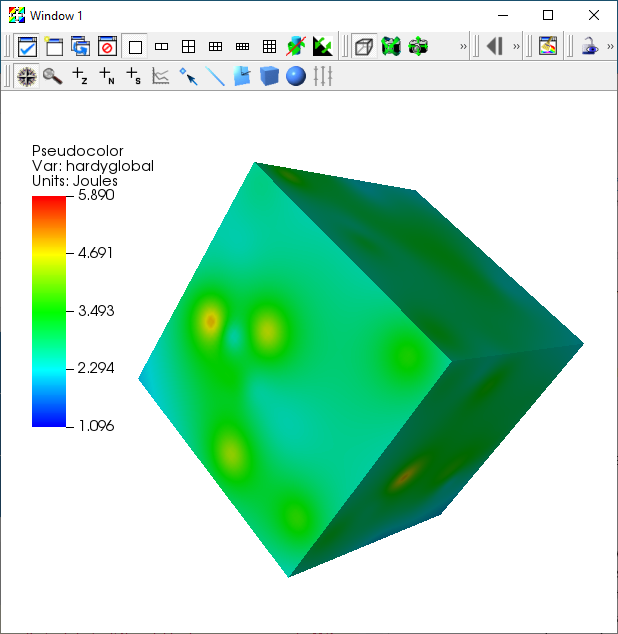Viewport: 618px width, 634px height.
Task: Select the lineout curve tool
Action: pos(161,76)
